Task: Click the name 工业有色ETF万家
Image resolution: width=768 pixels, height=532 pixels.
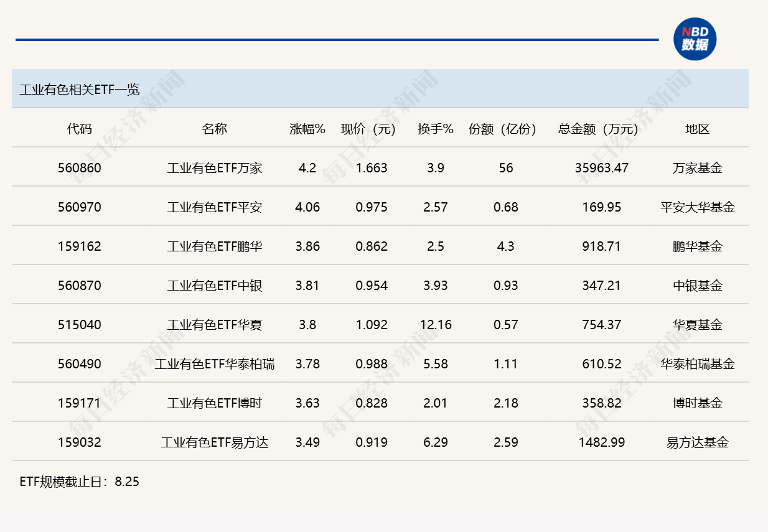Action: coord(215,168)
